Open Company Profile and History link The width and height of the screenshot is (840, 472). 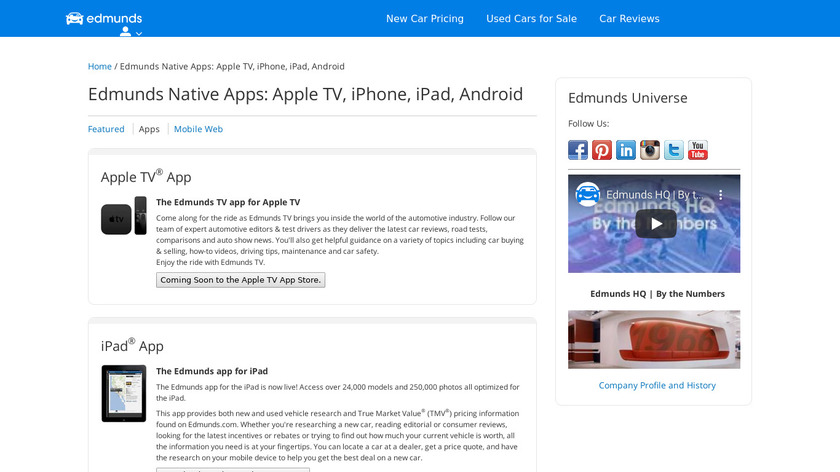coord(657,385)
